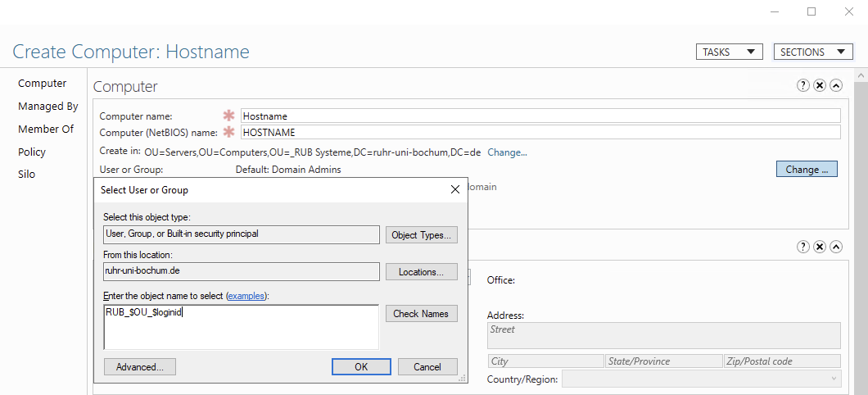868x395 pixels.
Task: Click the object type field in dialog
Action: click(242, 234)
